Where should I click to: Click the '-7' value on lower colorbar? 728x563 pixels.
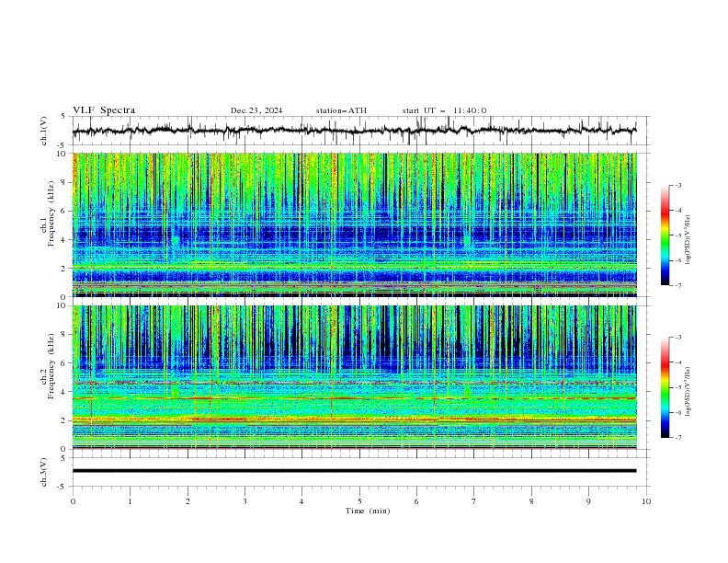tap(677, 438)
